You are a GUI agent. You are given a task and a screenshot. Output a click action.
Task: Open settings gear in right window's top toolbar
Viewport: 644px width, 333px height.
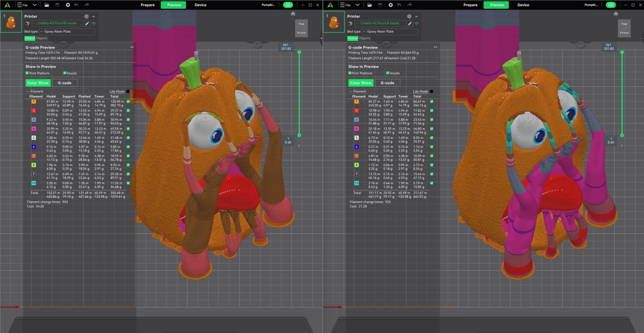(390, 5)
